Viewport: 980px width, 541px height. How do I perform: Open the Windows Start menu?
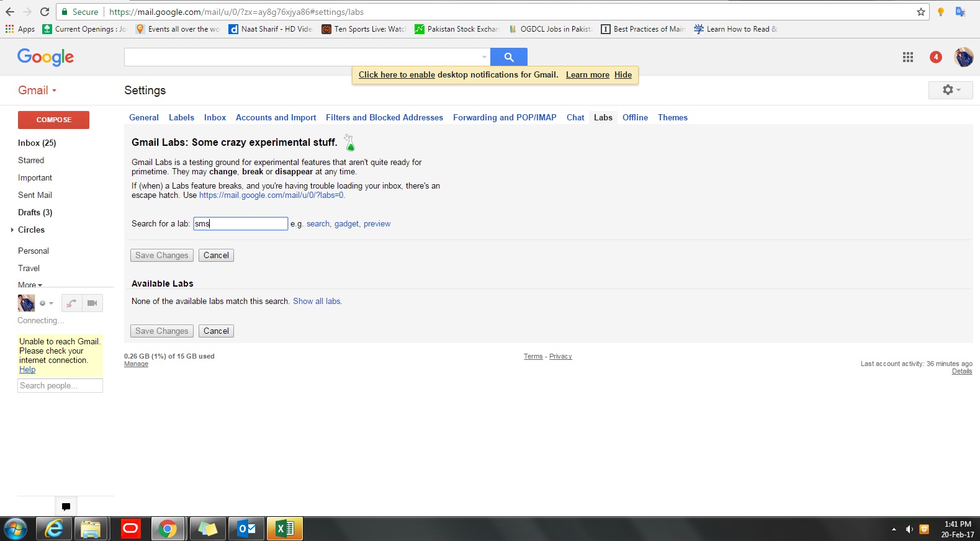click(x=16, y=529)
